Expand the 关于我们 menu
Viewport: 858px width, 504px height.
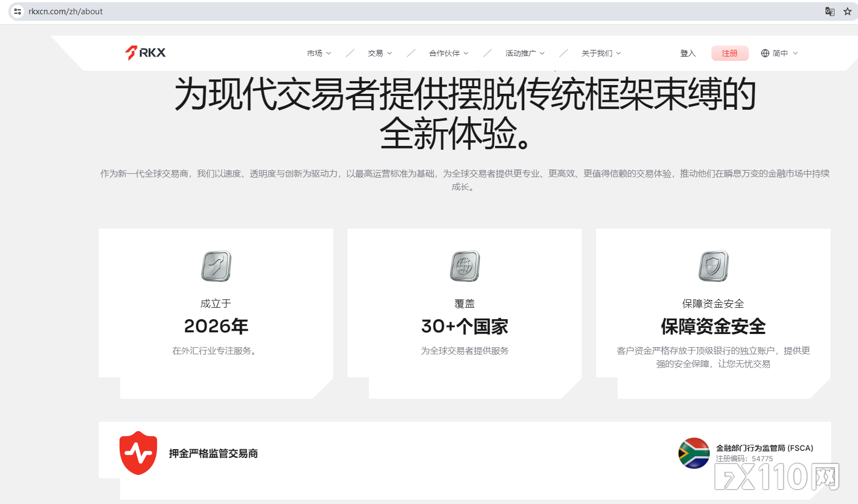point(601,53)
